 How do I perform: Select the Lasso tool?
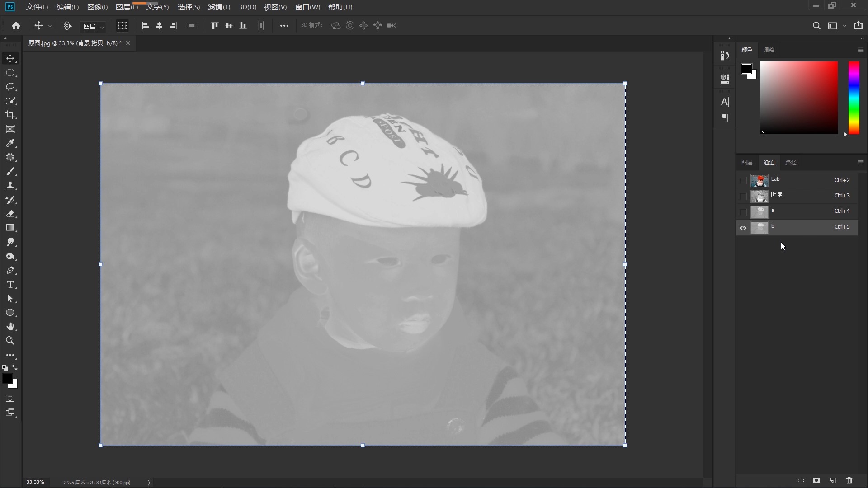pyautogui.click(x=10, y=87)
